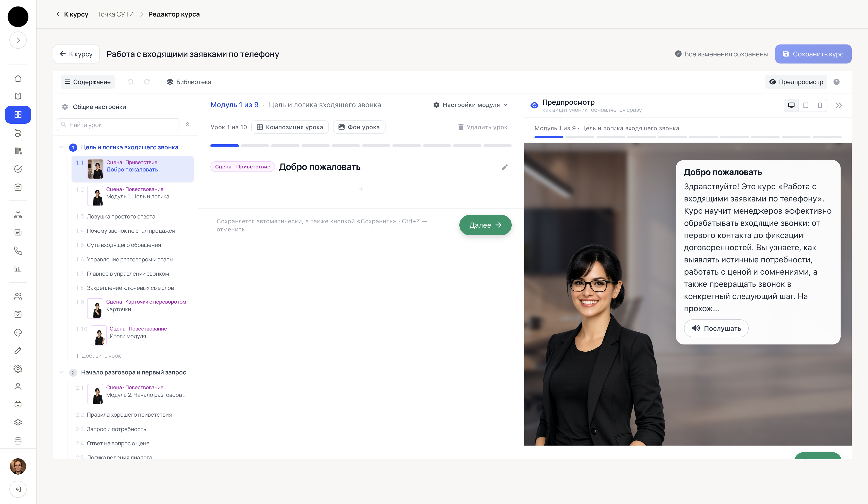
Task: Collapse module 2 Начало разговора
Action: coord(61,372)
